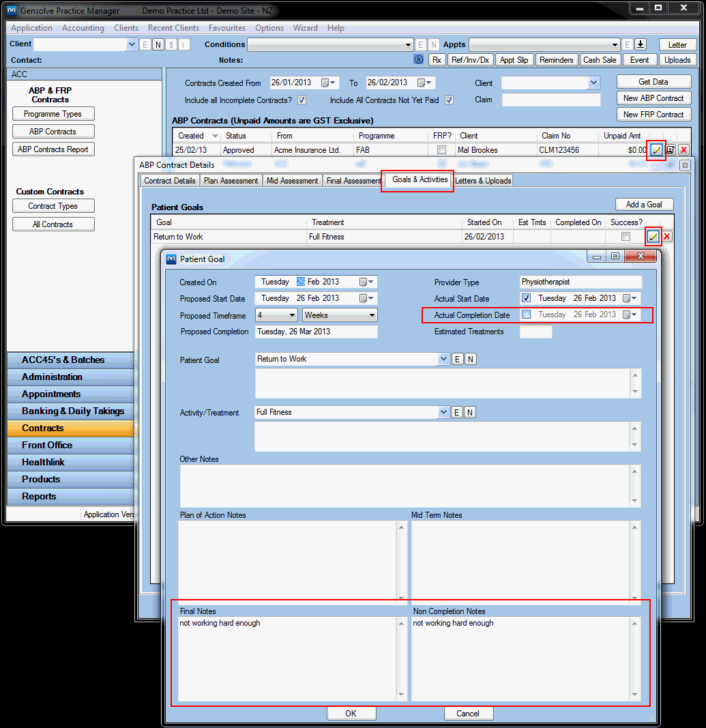
Task: Delete the contract using the red X icon
Action: 684,149
